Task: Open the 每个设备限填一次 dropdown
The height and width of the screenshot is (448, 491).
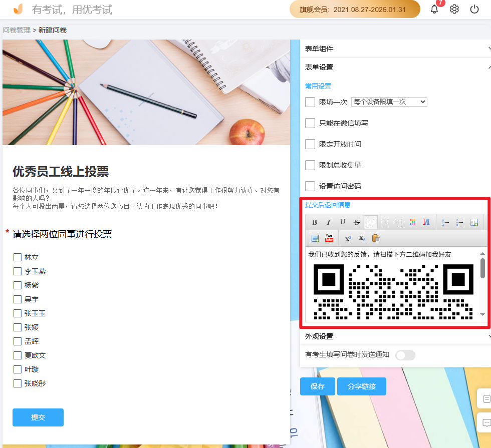Action: [x=389, y=102]
